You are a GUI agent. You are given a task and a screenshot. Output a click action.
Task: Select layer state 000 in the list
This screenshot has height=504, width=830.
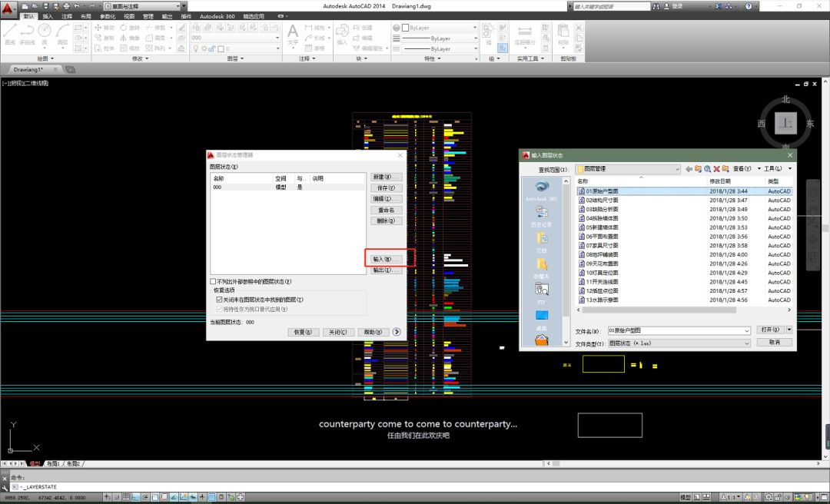click(x=287, y=187)
